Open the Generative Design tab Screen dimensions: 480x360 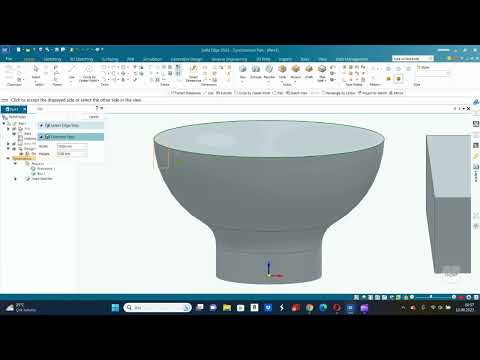point(186,59)
